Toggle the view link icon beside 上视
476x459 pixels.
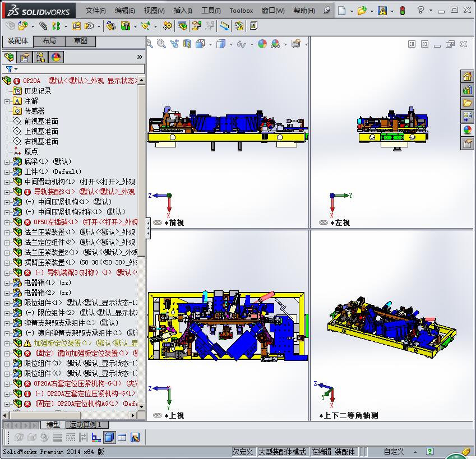tap(157, 415)
